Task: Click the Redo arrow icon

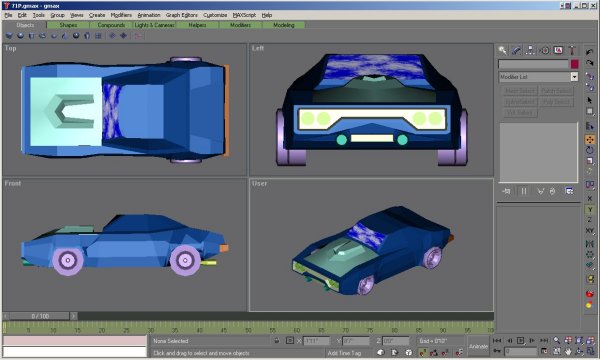Action: click(589, 63)
